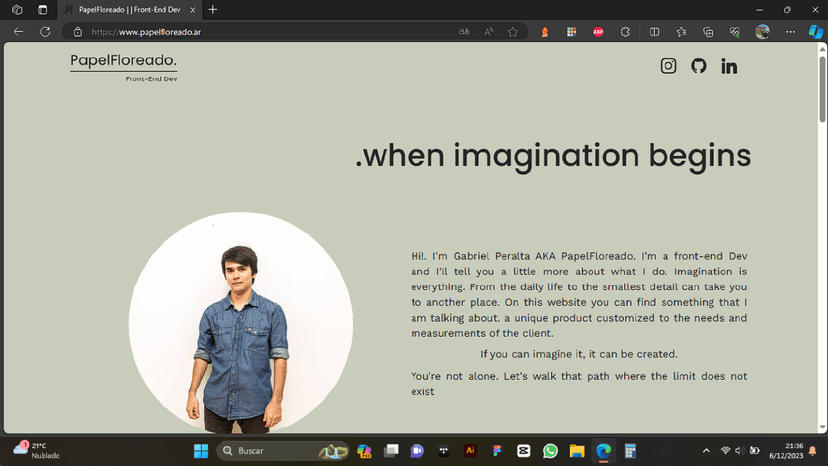Click the vertical page scrollbar thumb

(x=822, y=89)
